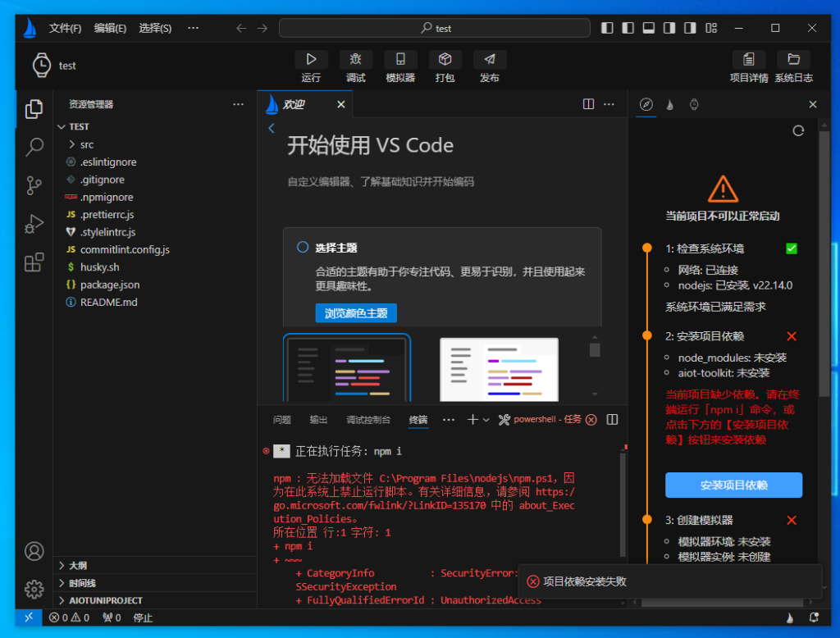
Task: Open the Extensions view
Action: click(34, 262)
